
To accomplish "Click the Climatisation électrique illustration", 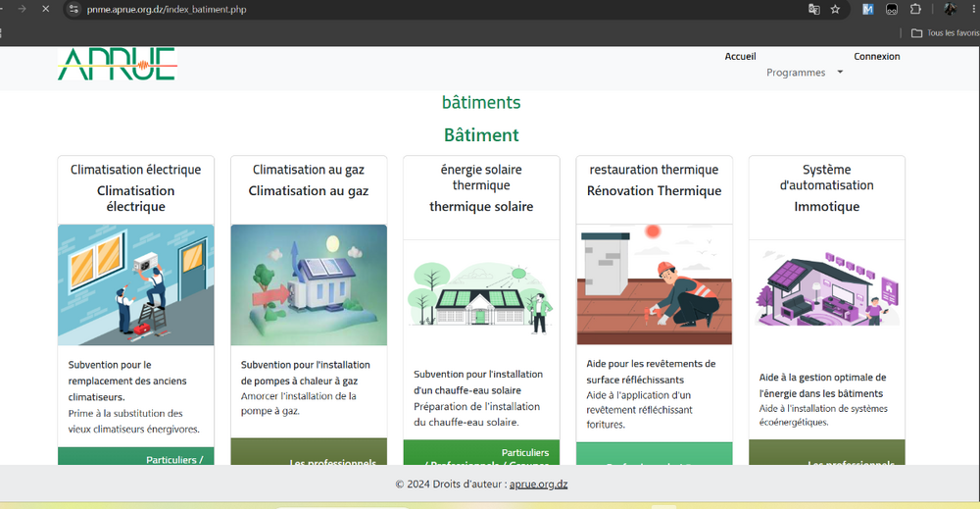I will tap(135, 284).
